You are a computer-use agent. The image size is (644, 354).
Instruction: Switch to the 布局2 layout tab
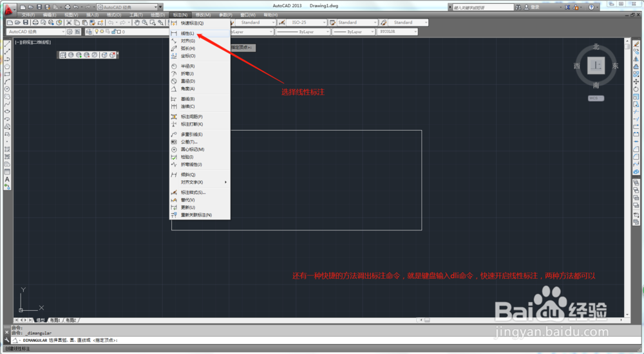point(71,321)
